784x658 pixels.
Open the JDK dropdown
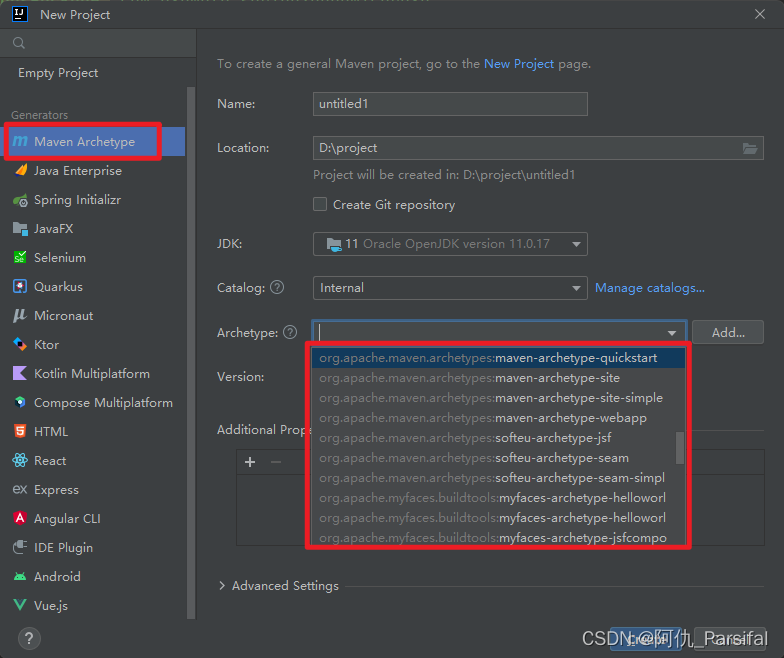450,244
